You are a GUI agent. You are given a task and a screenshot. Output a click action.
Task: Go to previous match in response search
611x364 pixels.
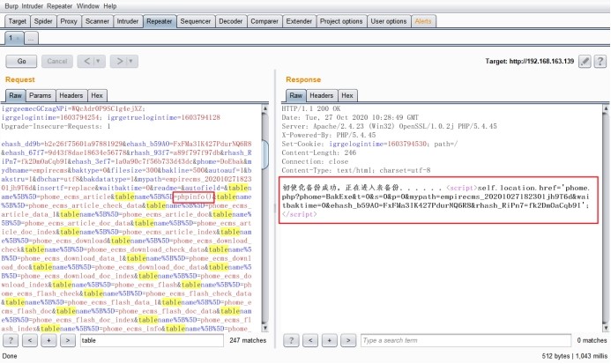[310, 340]
